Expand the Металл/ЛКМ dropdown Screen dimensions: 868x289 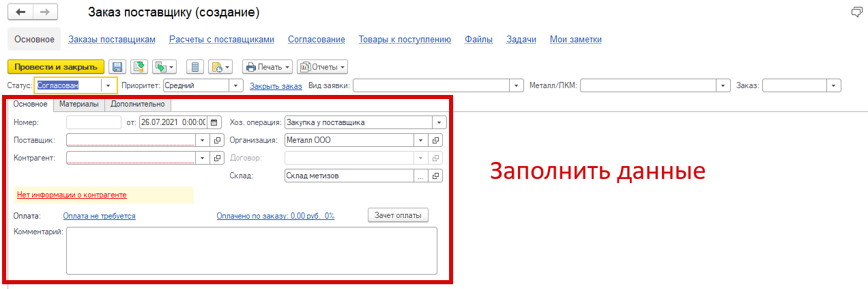(724, 85)
